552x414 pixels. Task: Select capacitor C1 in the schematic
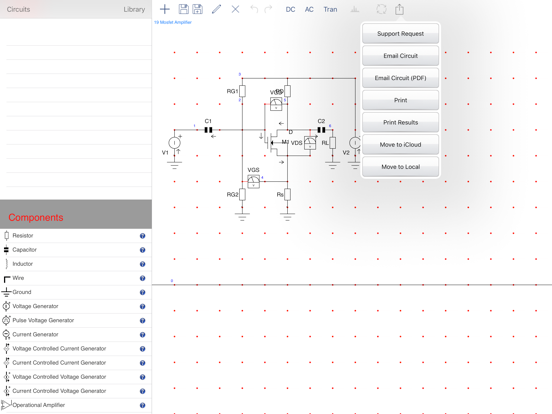(208, 130)
